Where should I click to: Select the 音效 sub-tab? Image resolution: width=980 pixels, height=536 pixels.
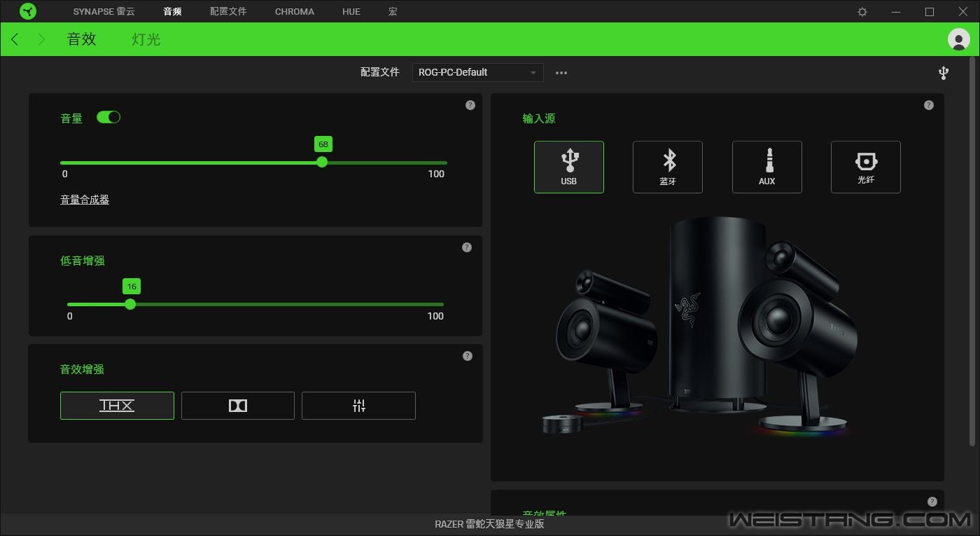pos(81,39)
